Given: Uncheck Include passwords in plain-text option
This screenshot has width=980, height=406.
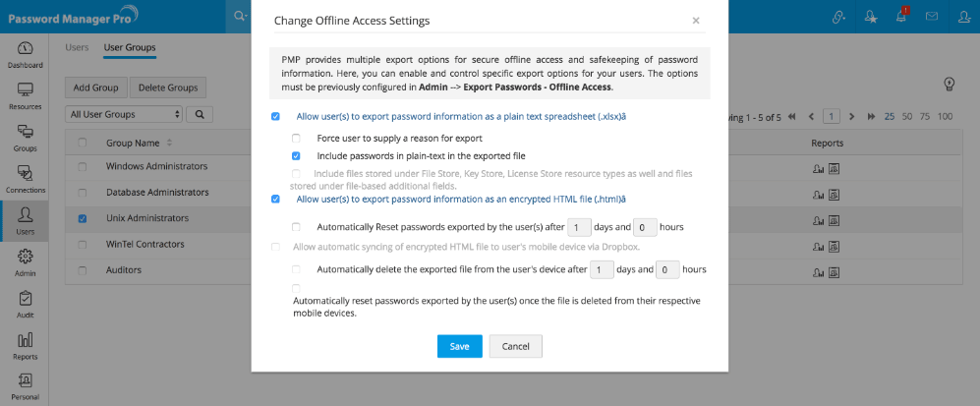Looking at the screenshot, I should coord(296,156).
